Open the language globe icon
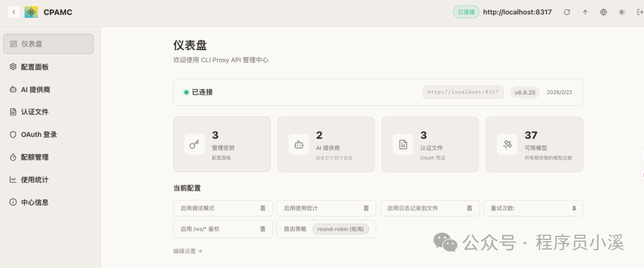The width and height of the screenshot is (644, 268). [603, 13]
